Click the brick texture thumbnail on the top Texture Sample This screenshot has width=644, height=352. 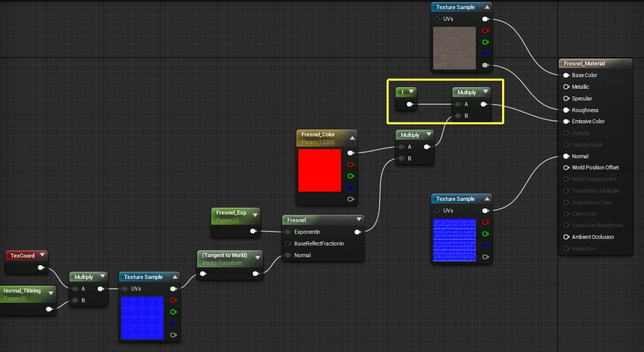pyautogui.click(x=454, y=48)
